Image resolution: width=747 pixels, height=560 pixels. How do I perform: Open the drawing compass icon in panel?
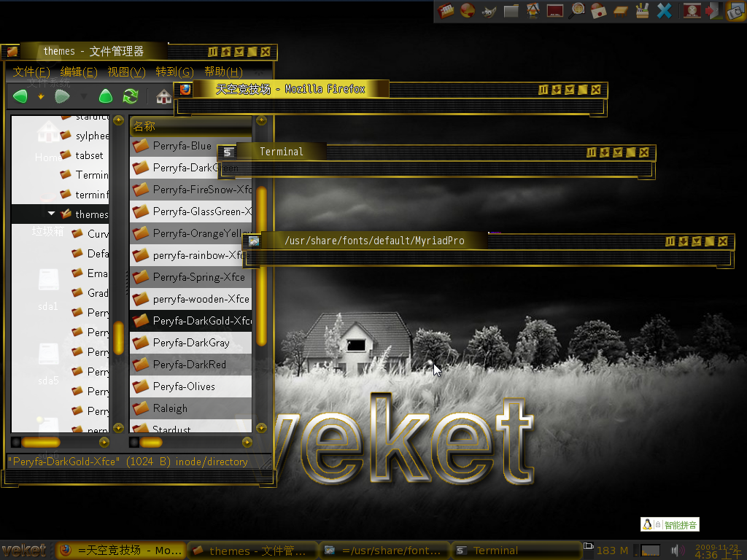[533, 10]
